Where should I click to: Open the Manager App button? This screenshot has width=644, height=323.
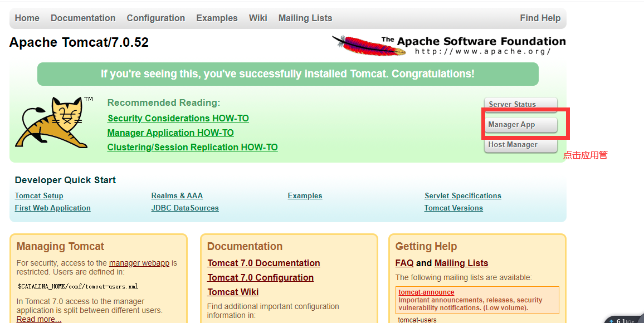coord(520,124)
